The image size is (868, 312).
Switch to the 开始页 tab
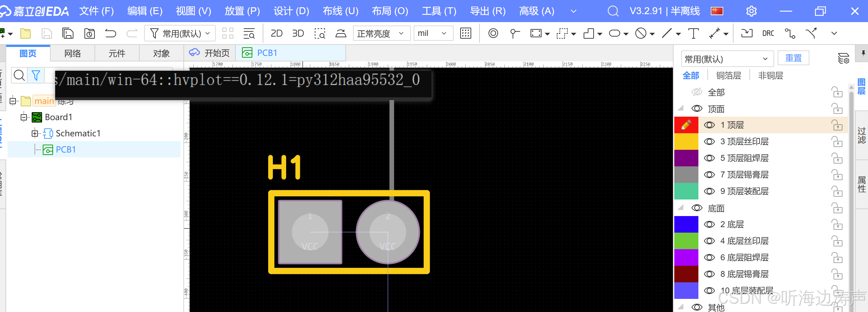click(210, 53)
